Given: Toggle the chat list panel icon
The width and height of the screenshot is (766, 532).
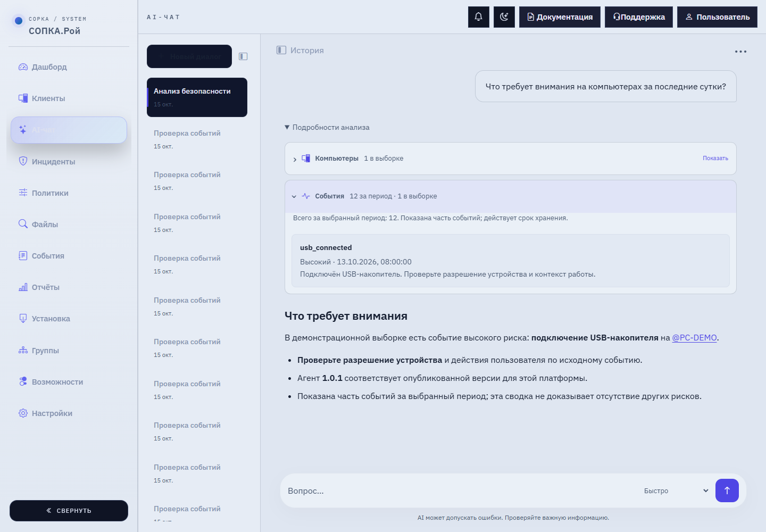Looking at the screenshot, I should [243, 56].
